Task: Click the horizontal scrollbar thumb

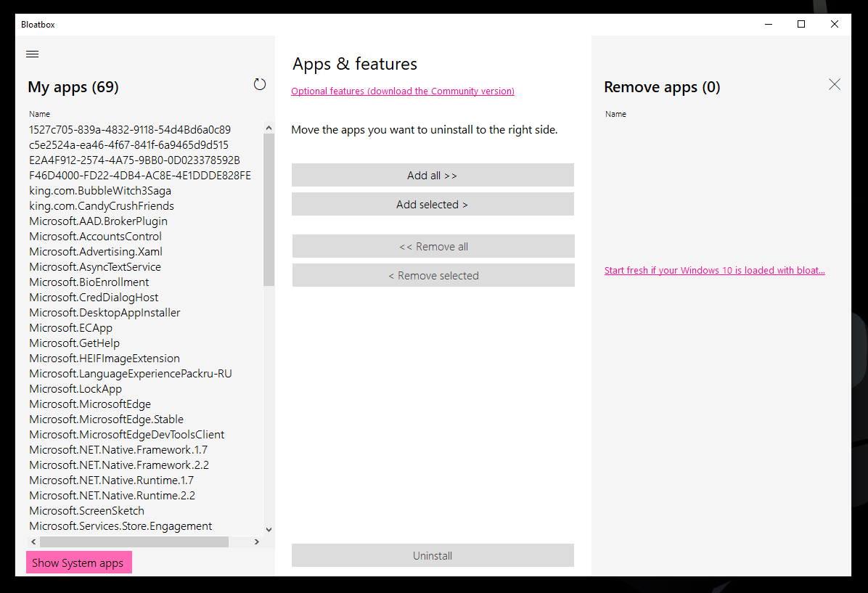Action: coord(134,541)
